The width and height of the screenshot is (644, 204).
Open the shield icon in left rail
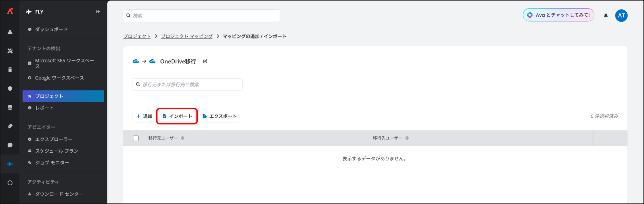10,89
